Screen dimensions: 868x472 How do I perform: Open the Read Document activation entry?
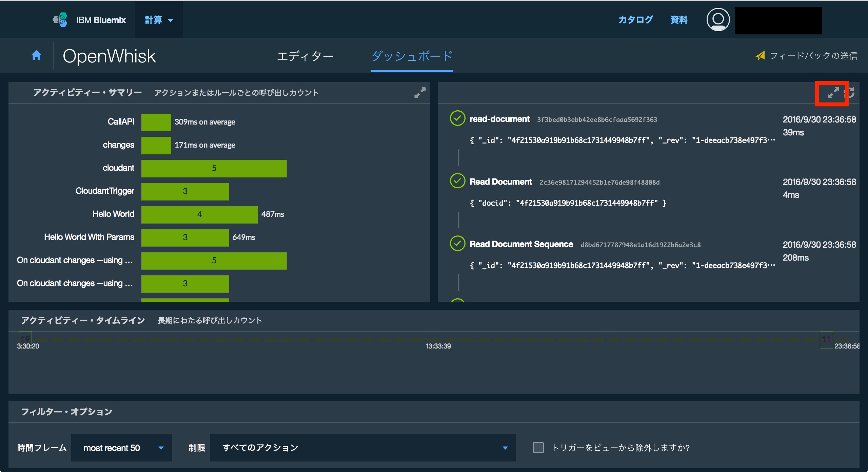coord(501,182)
